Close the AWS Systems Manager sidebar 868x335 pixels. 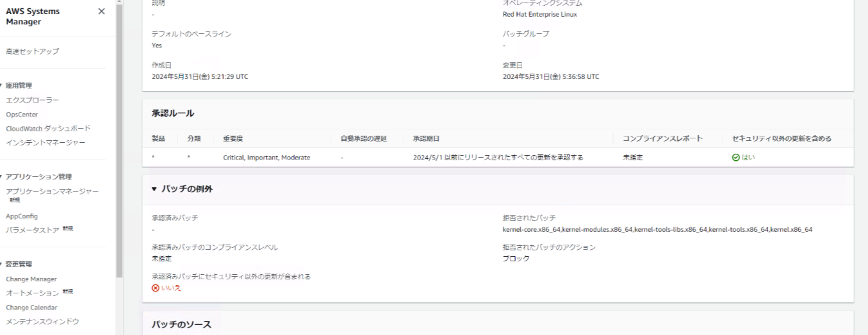click(101, 12)
